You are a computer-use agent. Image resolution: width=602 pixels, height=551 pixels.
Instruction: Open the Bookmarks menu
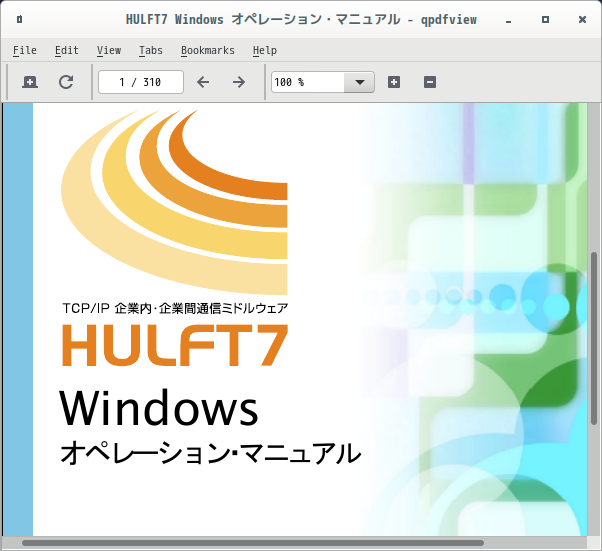pos(208,50)
